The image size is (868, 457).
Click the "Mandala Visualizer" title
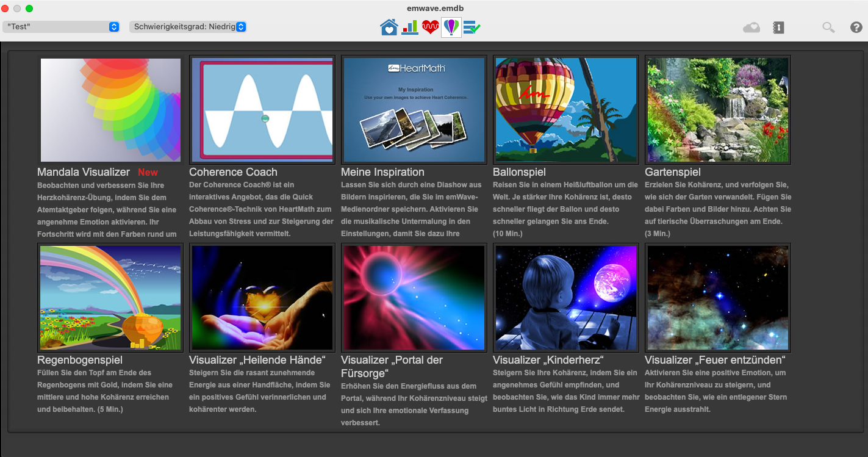point(84,172)
